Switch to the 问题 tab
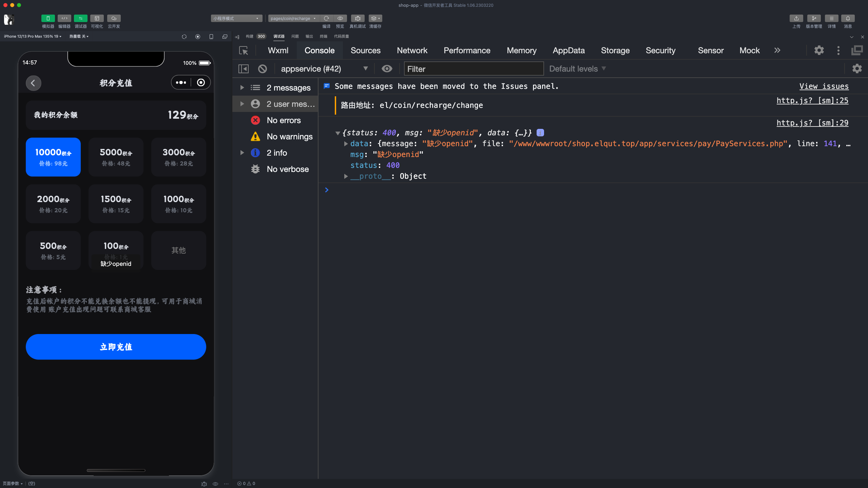 coord(295,36)
